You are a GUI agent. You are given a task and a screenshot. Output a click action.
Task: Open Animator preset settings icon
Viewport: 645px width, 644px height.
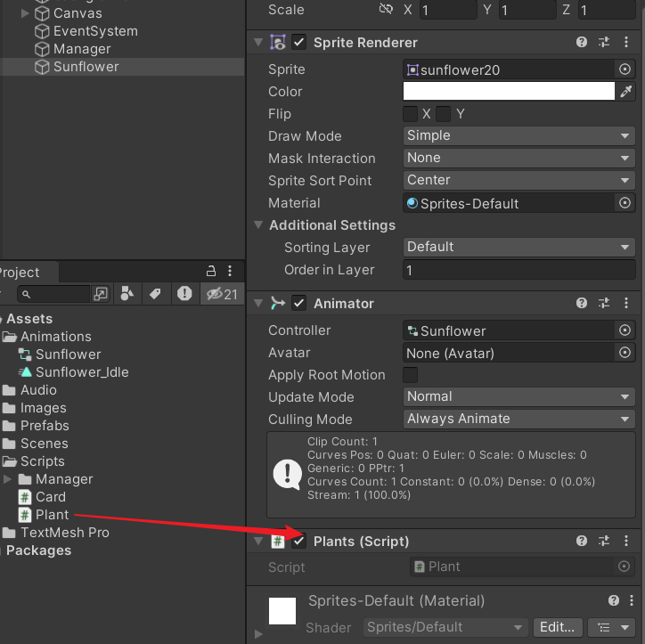[604, 303]
